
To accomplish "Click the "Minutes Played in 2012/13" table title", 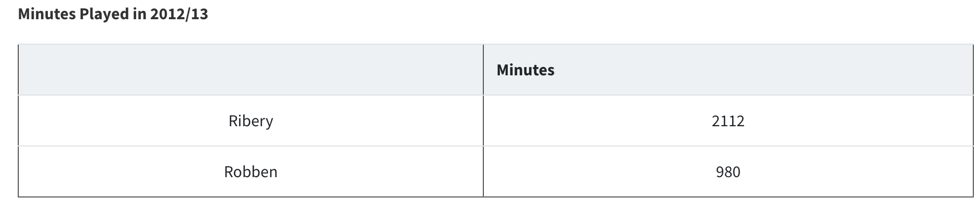I will [x=113, y=14].
